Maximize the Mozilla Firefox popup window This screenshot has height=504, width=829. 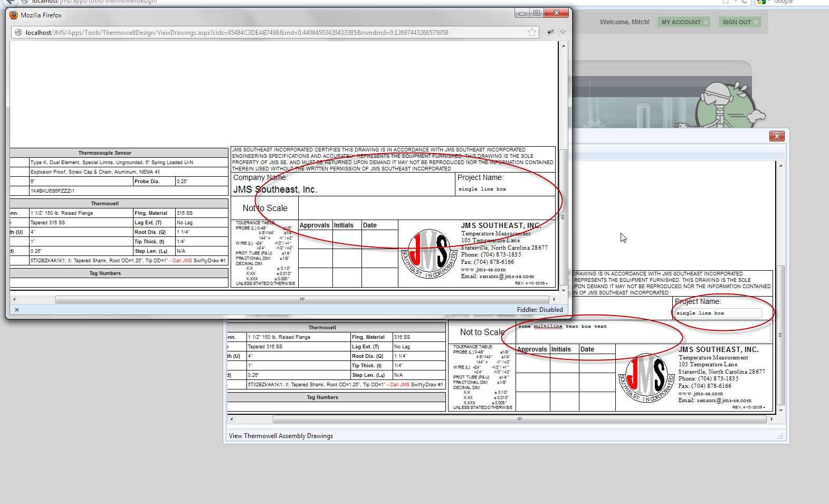(x=537, y=13)
